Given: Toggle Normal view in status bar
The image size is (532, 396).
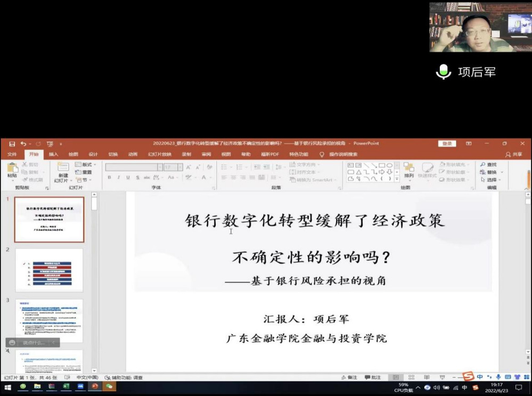Looking at the screenshot, I should pos(395,377).
